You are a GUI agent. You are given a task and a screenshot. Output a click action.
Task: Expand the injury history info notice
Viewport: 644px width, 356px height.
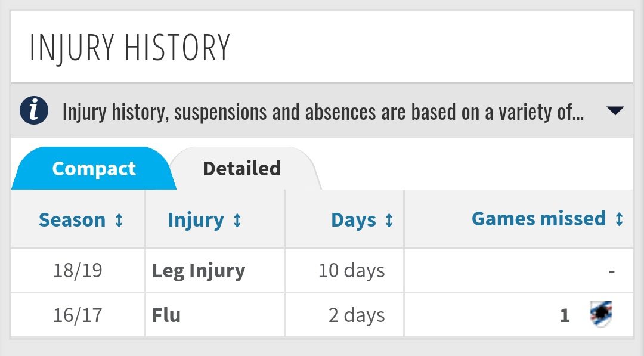(615, 111)
